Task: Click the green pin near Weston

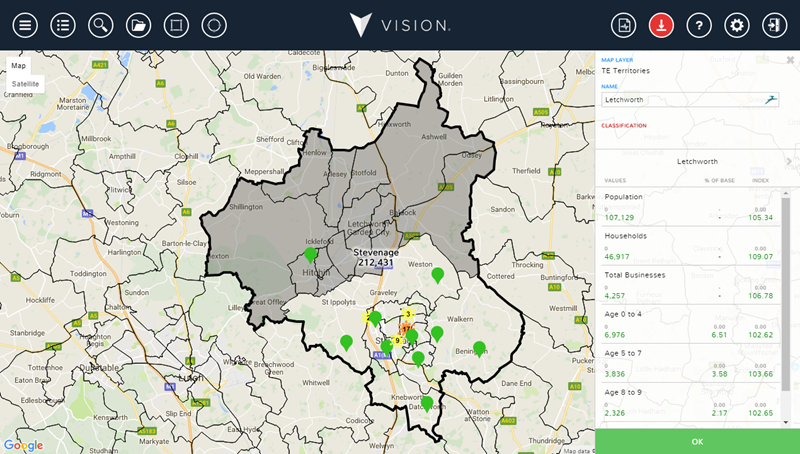Action: pos(437,275)
